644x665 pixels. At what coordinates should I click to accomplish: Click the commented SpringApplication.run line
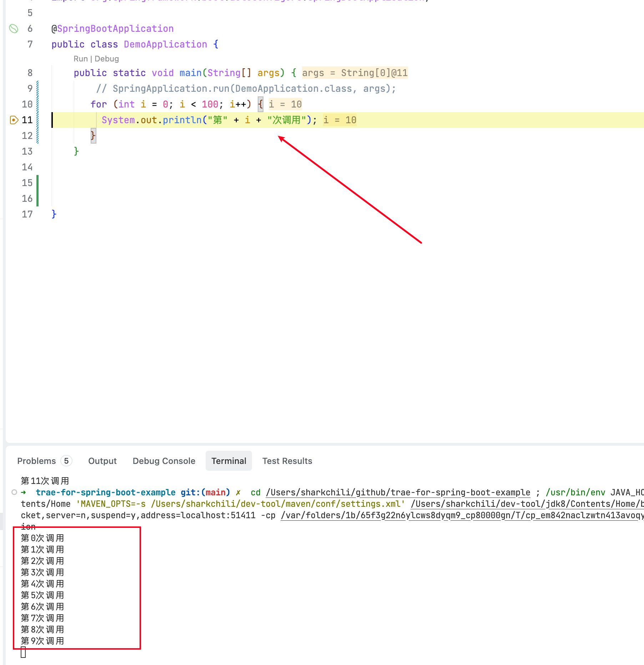[246, 89]
